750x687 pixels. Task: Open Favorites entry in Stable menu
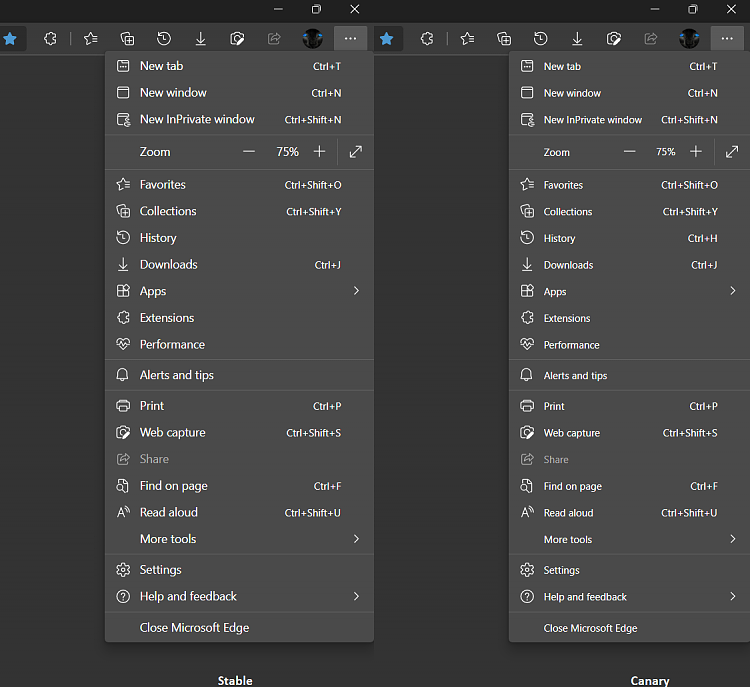[x=239, y=185]
